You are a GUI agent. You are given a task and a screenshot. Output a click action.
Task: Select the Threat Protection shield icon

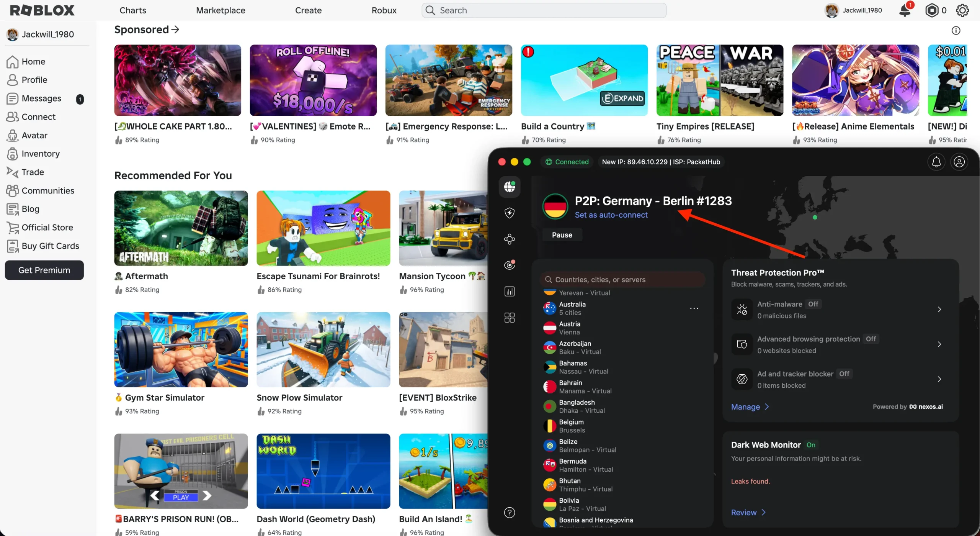point(509,213)
